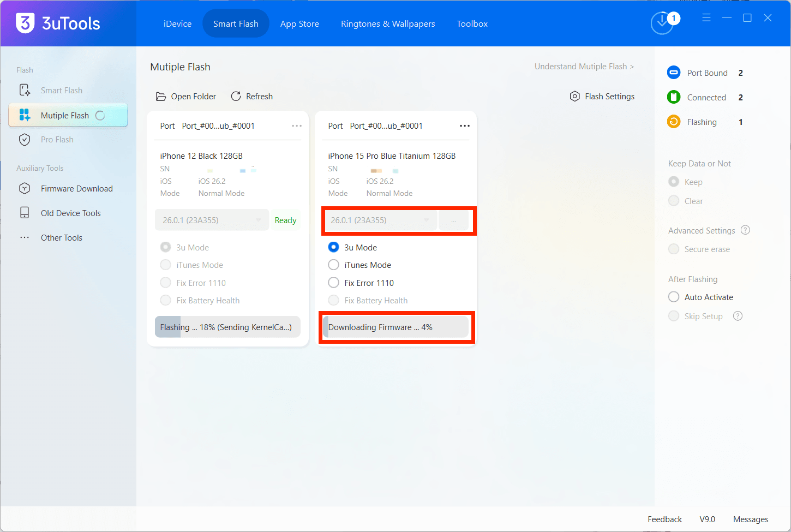
Task: Select iTunes Mode for the iPhone 15 Pro
Action: (333, 265)
